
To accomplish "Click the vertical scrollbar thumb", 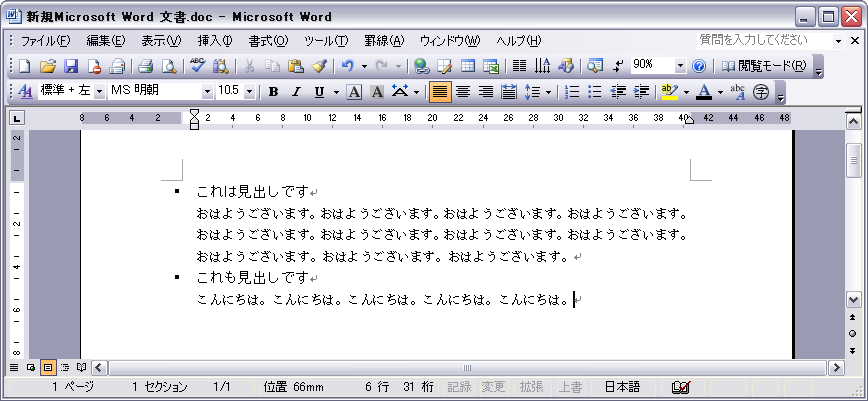I will (853, 160).
